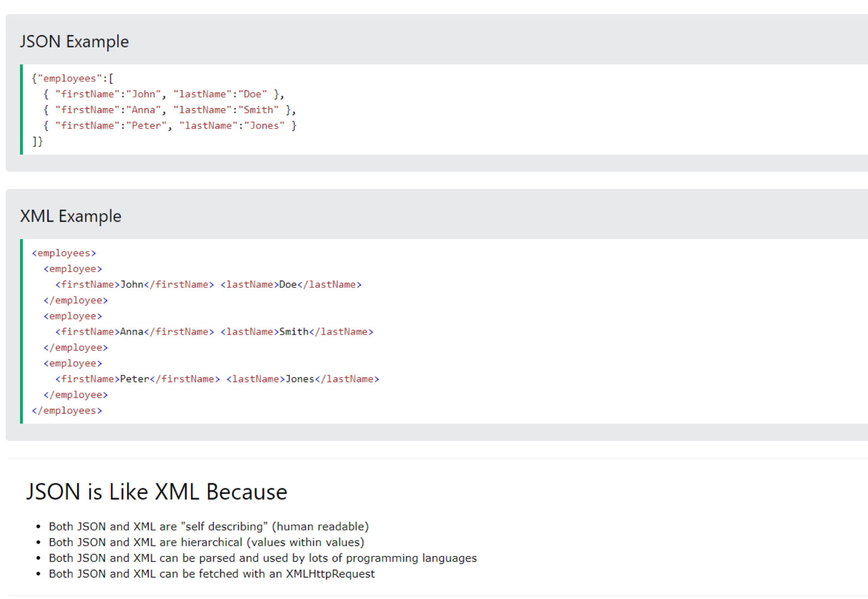Click the XMLHttpRequest bullet point
868x599 pixels.
pyautogui.click(x=211, y=573)
